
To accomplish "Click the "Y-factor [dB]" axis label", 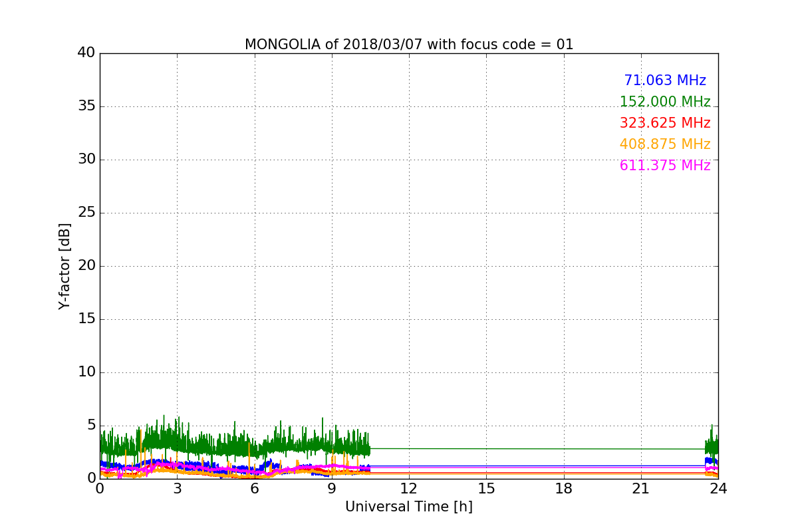I will [x=65, y=266].
